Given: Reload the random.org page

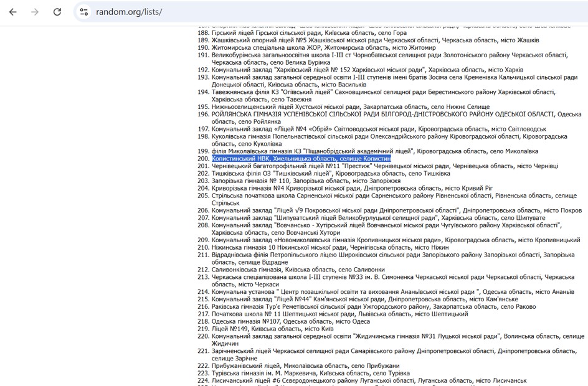Looking at the screenshot, I should coord(57,12).
